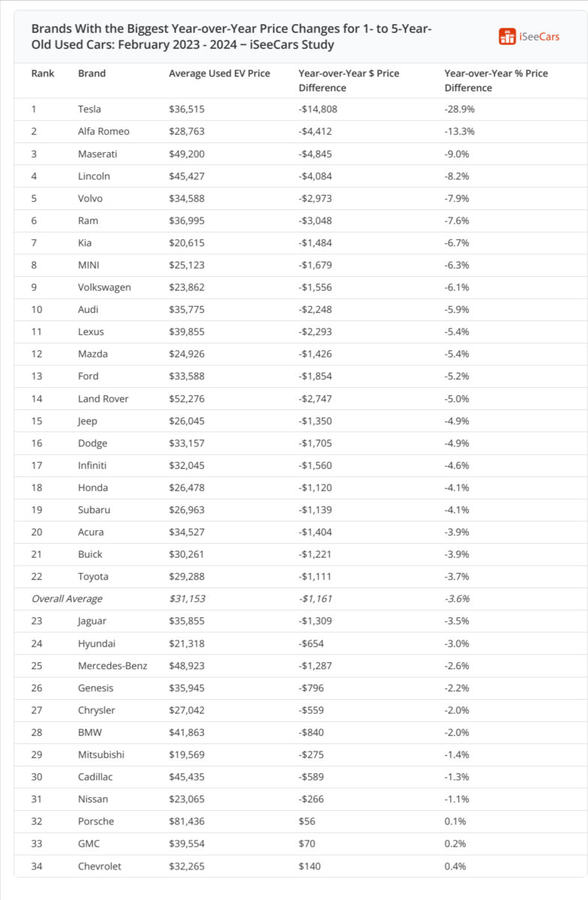Click the iSeeCars logo icon
This screenshot has height=900, width=588.
pyautogui.click(x=507, y=36)
